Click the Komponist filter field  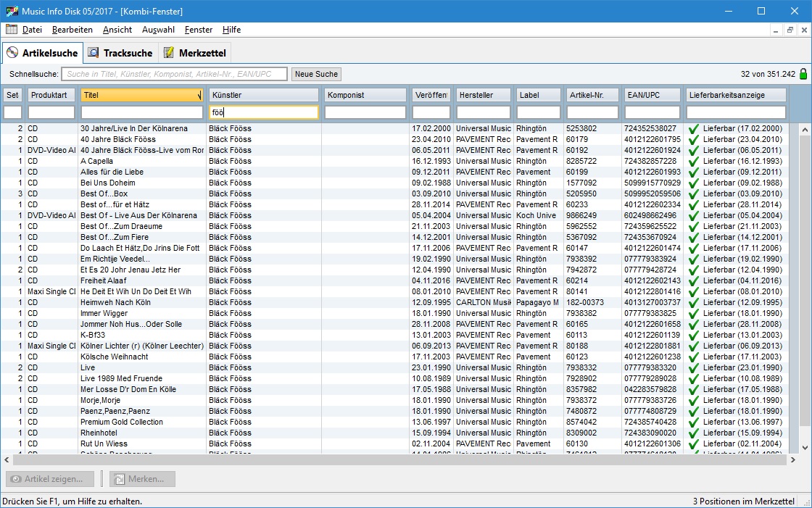pos(365,112)
